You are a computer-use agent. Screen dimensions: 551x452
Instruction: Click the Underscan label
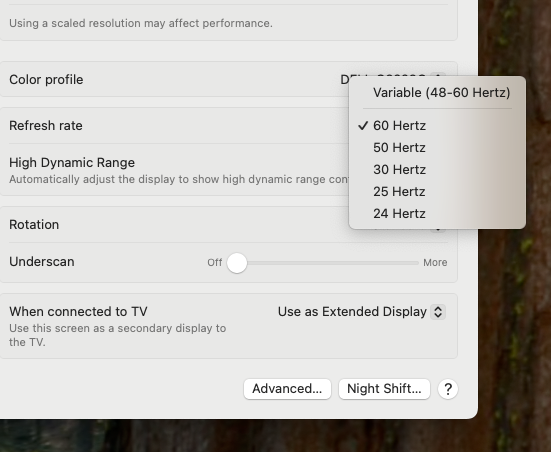[41, 261]
